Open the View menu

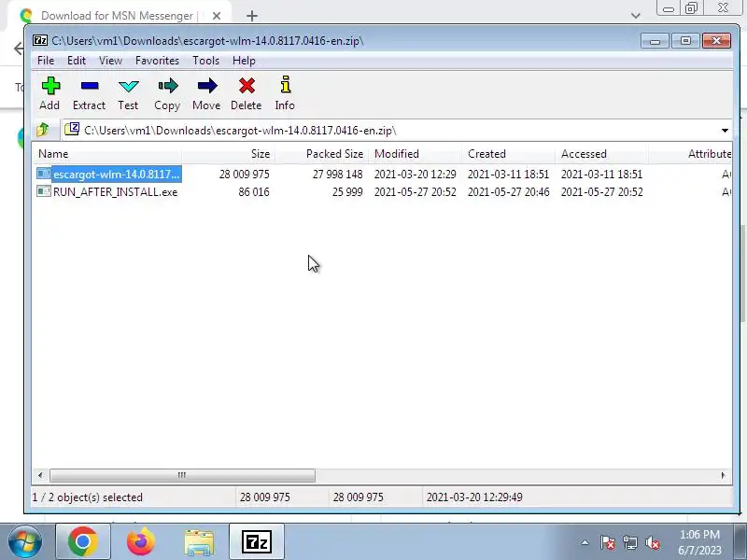coord(110,61)
